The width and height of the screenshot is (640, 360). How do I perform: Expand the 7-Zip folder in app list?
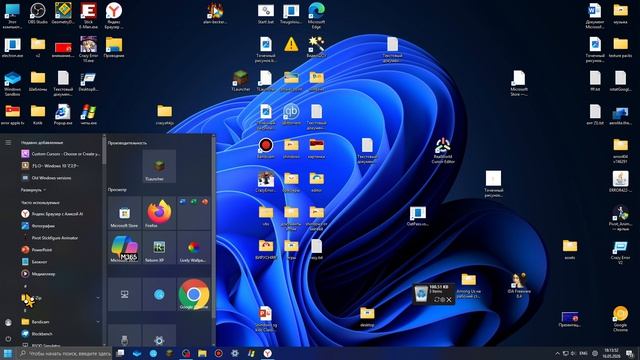(x=60, y=298)
